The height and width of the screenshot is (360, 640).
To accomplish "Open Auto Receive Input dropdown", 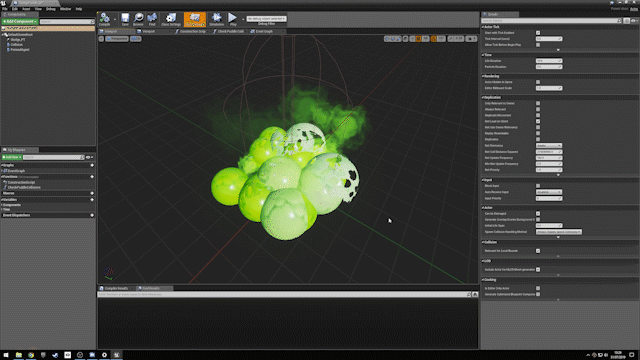I will [549, 192].
